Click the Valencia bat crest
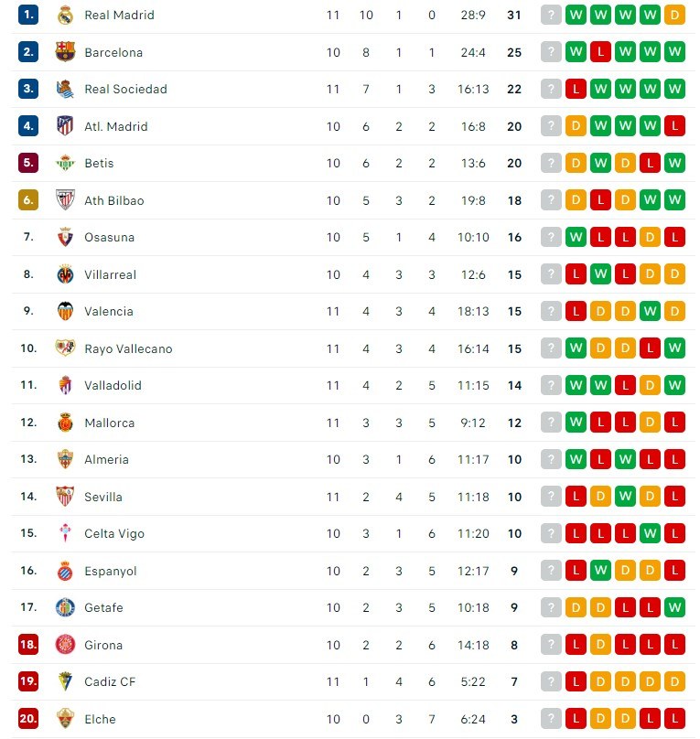Viewport: 700px width, 739px height. point(65,311)
